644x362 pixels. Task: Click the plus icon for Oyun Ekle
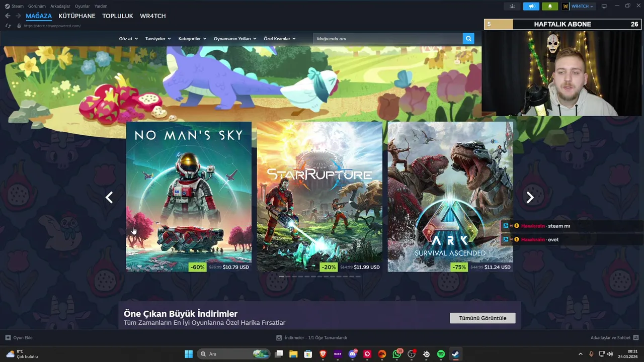pyautogui.click(x=8, y=338)
